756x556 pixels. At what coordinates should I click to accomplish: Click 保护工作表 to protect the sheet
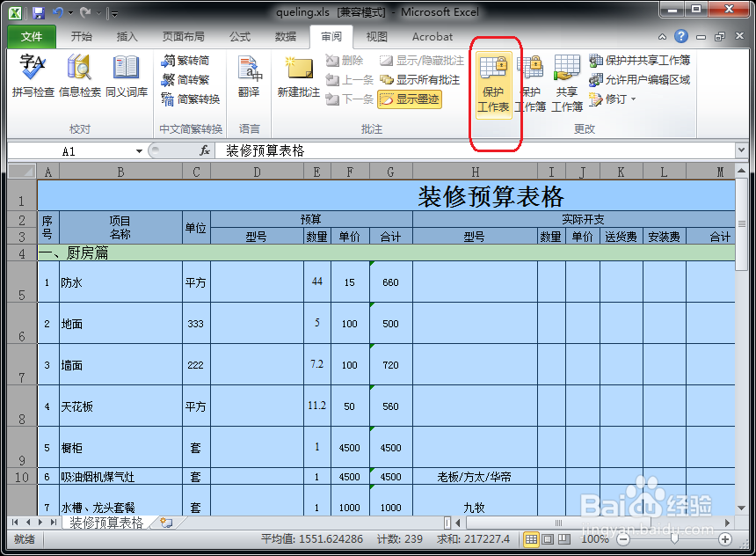(494, 84)
